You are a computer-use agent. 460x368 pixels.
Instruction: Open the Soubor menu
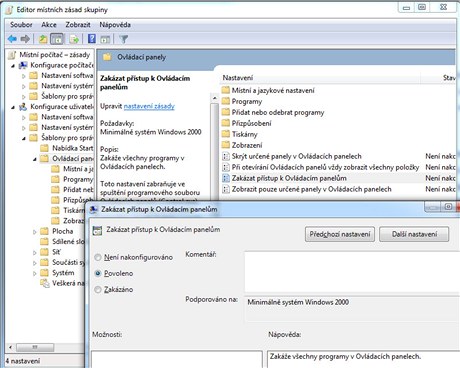(21, 25)
